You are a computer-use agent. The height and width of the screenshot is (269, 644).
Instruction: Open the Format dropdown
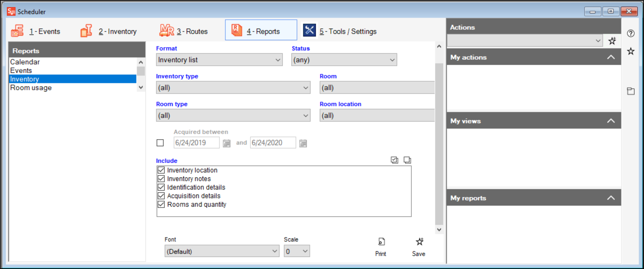(x=219, y=60)
